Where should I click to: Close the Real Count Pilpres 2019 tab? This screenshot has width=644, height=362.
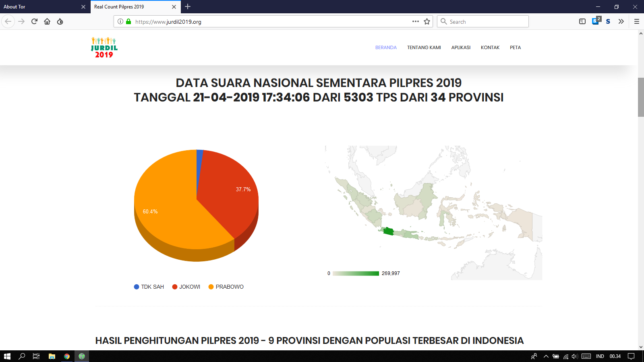coord(174,7)
